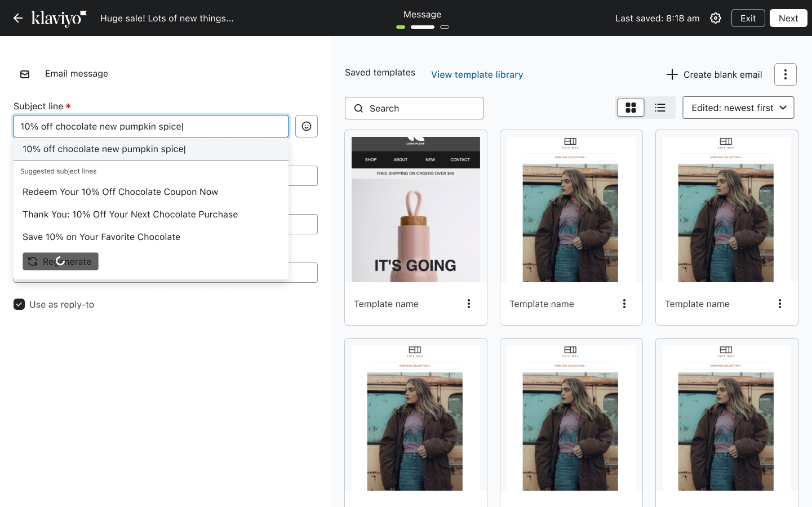The image size is (812, 507).
Task: Click Create blank email
Action: tap(714, 74)
